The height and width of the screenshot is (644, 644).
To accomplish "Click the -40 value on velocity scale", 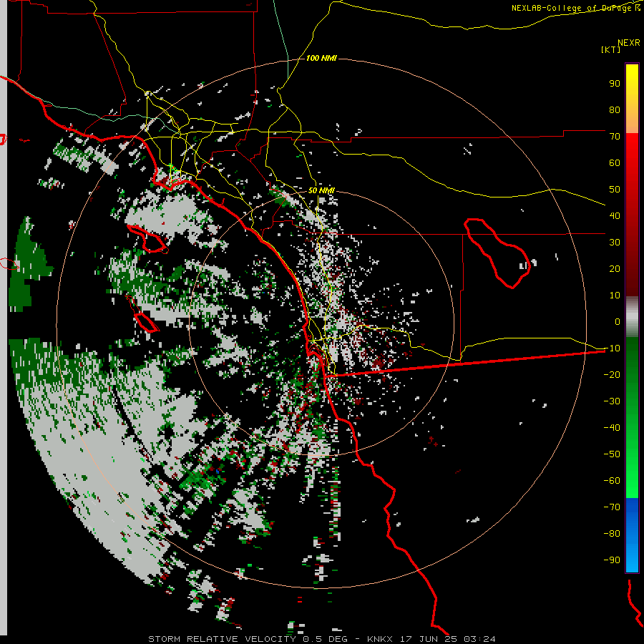I will click(612, 428).
